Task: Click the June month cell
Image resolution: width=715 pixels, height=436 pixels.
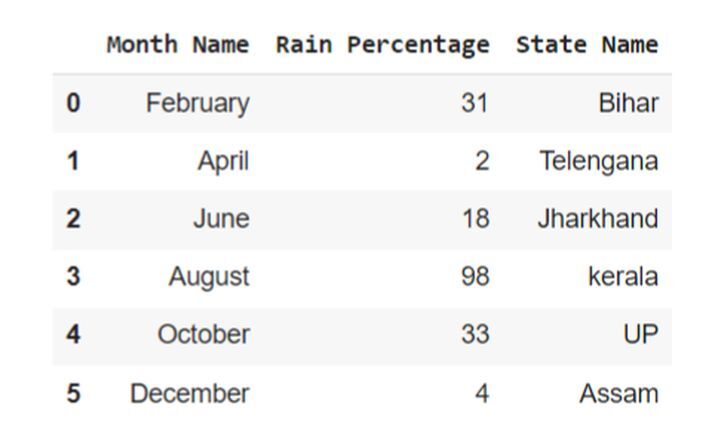Action: tap(221, 219)
